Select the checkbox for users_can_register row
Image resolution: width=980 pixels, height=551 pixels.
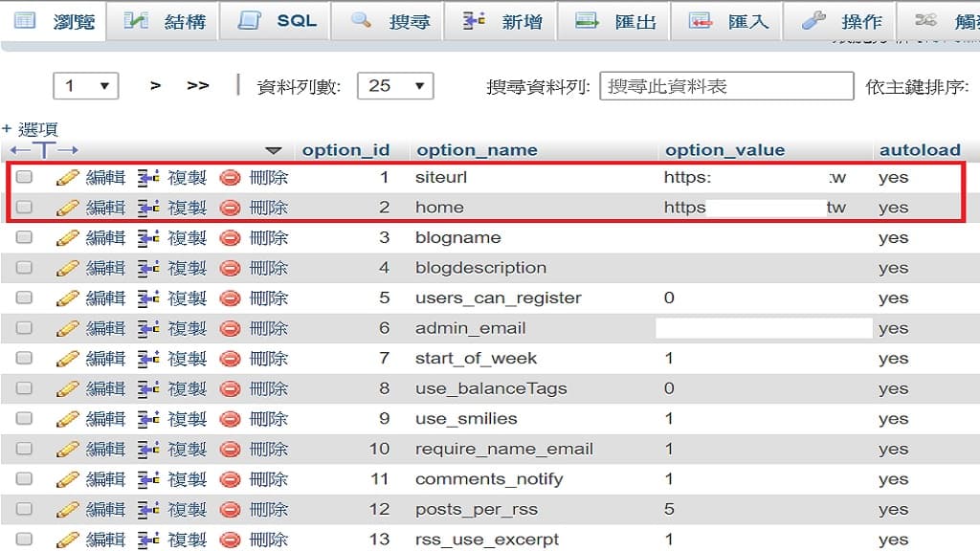click(25, 298)
